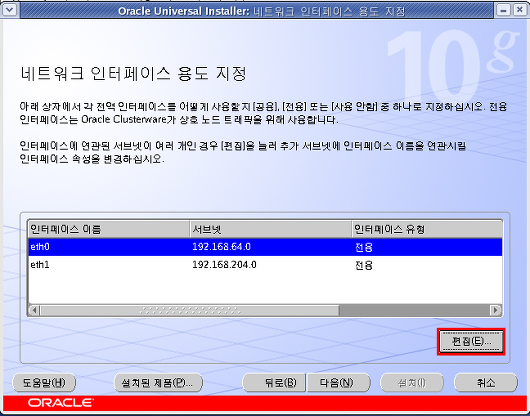Viewport: 530px width, 416px height.
Task: Open the 도움말(H) help button
Action: click(44, 383)
